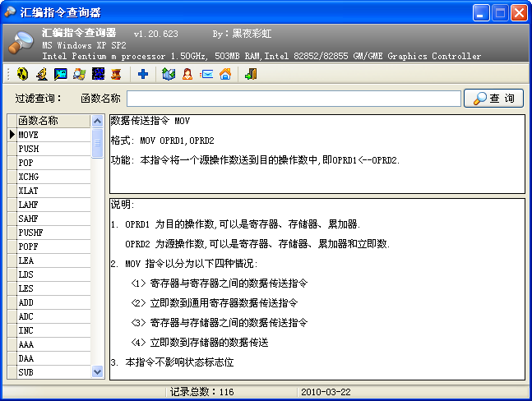
Task: Select the SUB instruction row
Action: click(x=53, y=372)
